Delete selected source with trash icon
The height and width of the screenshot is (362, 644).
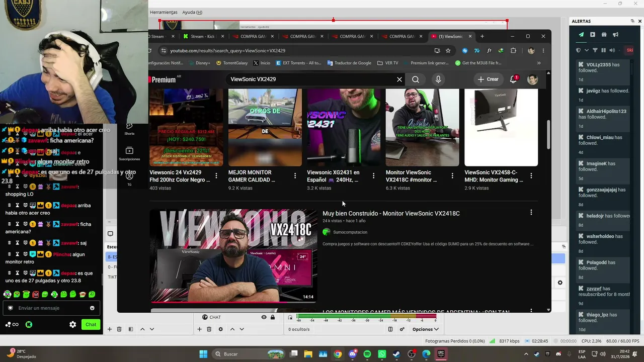[x=209, y=329]
